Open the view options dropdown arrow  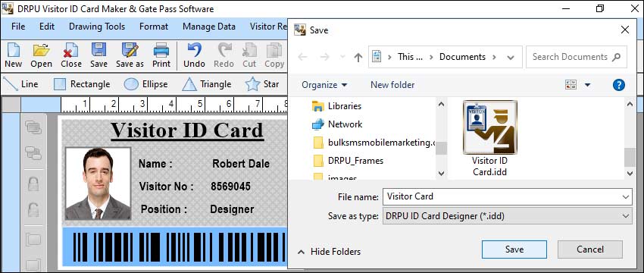click(x=587, y=85)
